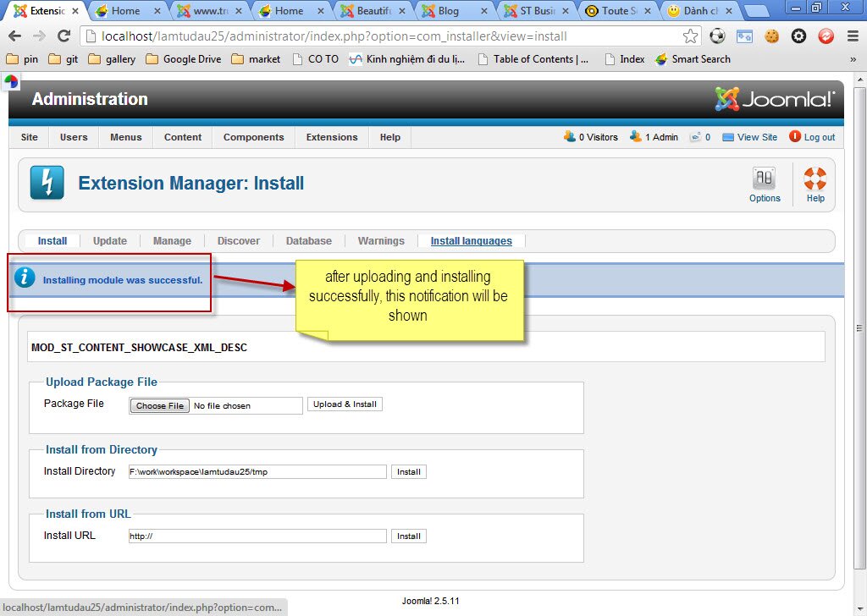Click the Joomla! logo
867x616 pixels.
775,99
